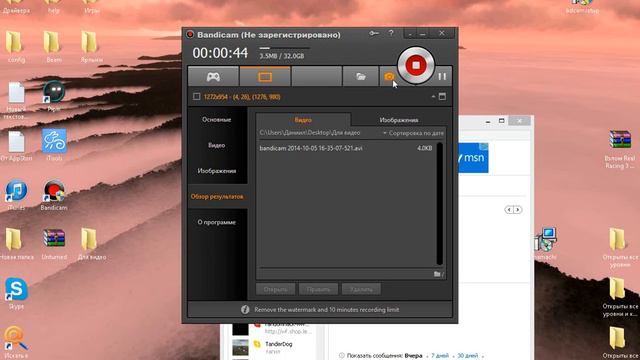The width and height of the screenshot is (640, 360).
Task: Open the iTools desktop shortcut
Action: pyautogui.click(x=54, y=145)
